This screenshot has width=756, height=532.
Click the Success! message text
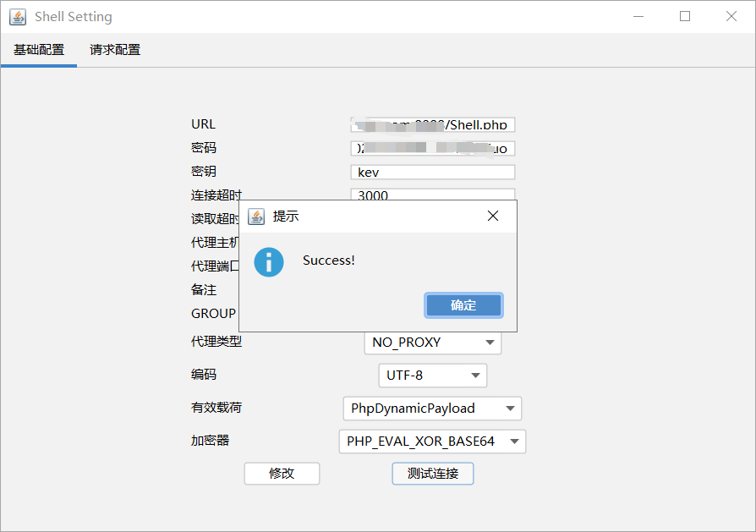pos(329,261)
